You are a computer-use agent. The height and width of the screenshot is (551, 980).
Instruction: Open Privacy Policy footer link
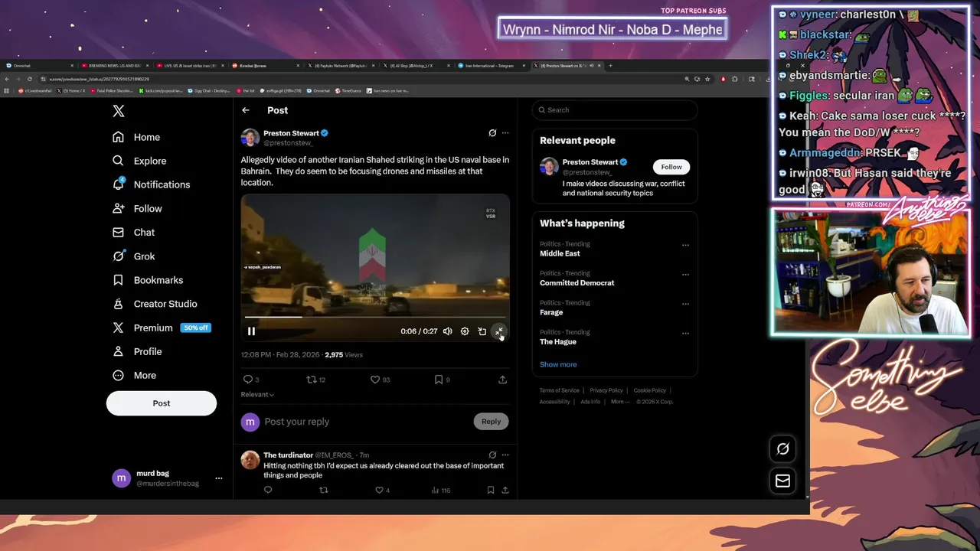point(606,390)
